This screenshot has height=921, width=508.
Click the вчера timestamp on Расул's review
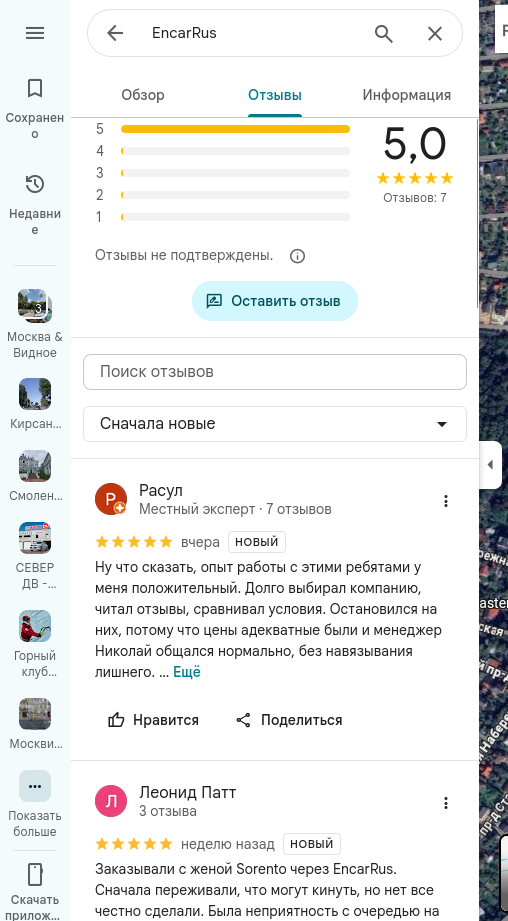point(200,542)
